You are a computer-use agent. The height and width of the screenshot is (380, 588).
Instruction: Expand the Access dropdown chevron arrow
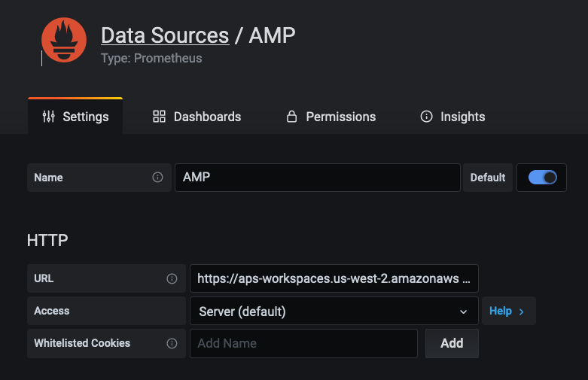pos(463,311)
